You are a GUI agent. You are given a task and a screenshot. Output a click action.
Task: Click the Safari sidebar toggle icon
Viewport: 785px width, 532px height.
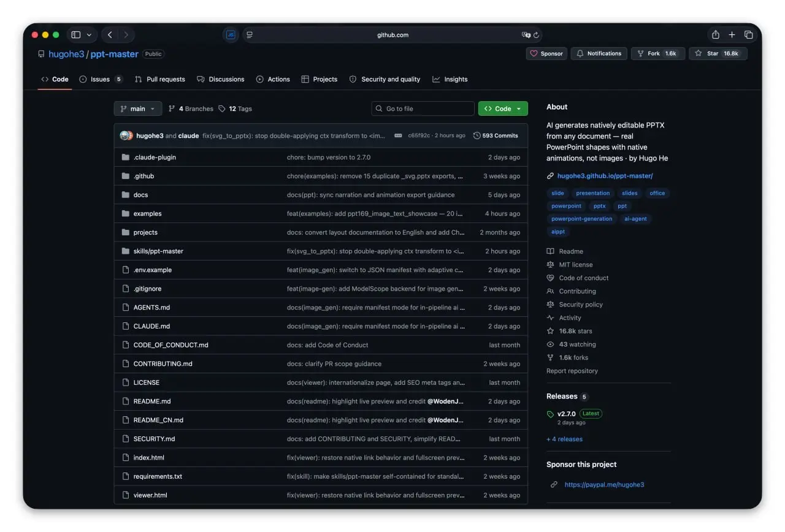(x=76, y=35)
